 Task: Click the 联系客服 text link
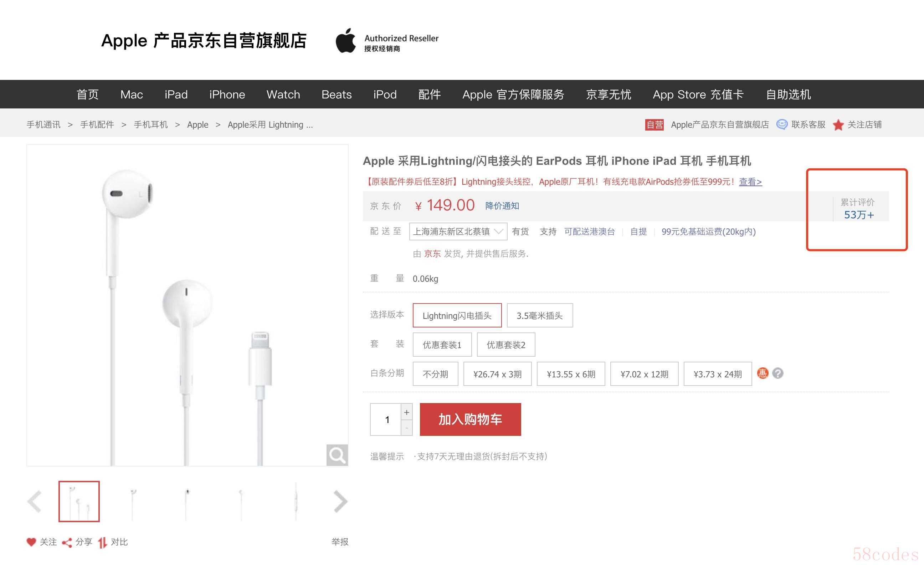pyautogui.click(x=808, y=124)
